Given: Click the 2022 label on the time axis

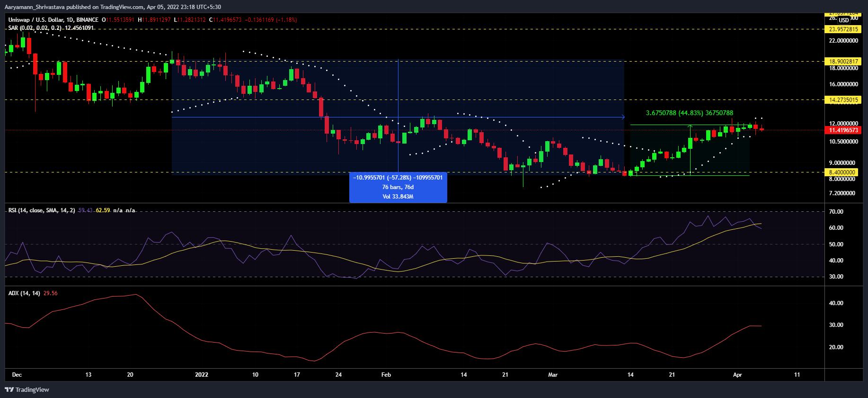Looking at the screenshot, I should point(202,375).
